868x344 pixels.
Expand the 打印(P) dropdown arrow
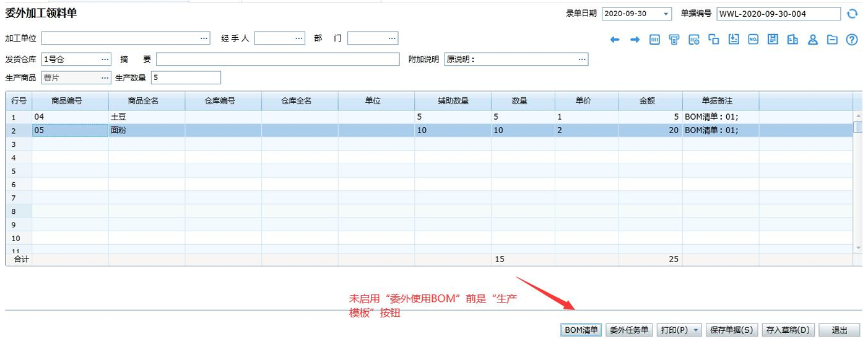[x=696, y=330]
